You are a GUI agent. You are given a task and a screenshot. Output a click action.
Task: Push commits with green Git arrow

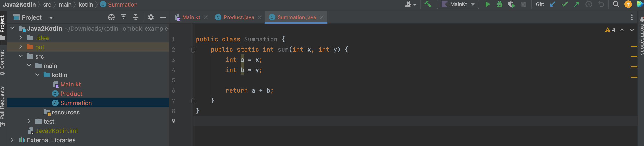point(576,4)
